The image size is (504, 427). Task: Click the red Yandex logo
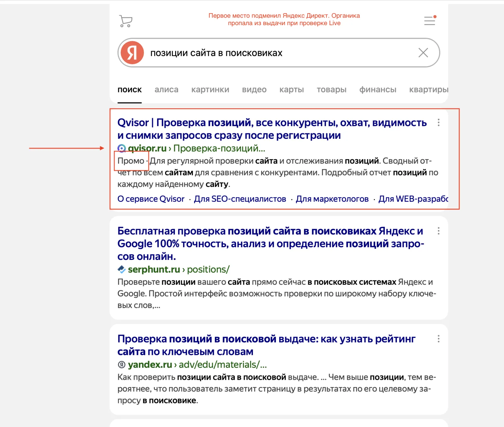[133, 53]
